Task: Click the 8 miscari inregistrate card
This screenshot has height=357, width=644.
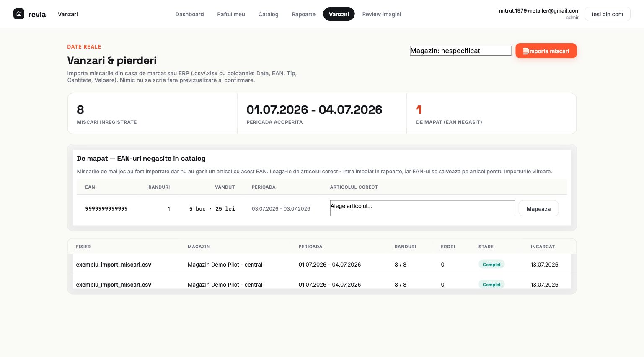Action: pos(152,113)
